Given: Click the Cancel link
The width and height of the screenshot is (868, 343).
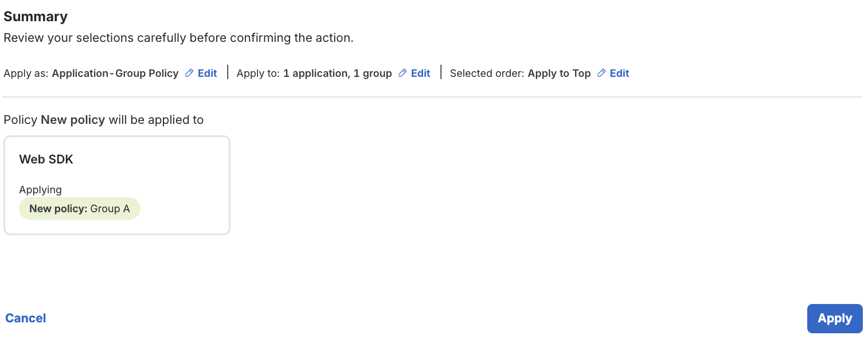Looking at the screenshot, I should click(x=25, y=318).
